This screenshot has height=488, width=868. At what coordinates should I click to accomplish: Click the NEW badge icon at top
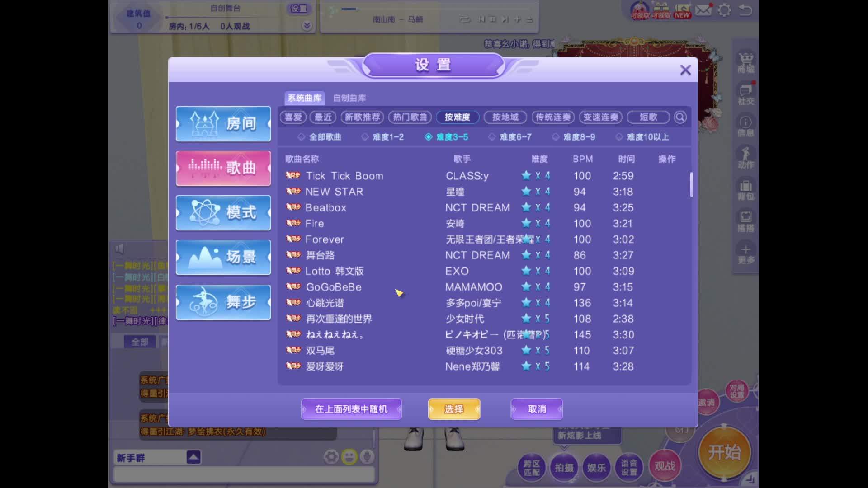click(683, 10)
